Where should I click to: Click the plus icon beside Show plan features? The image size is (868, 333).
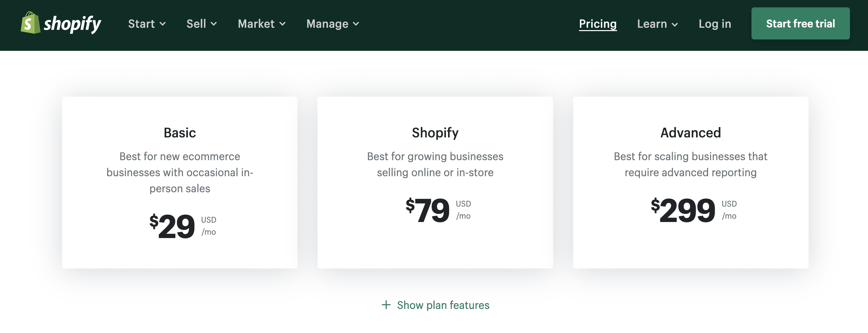(386, 305)
